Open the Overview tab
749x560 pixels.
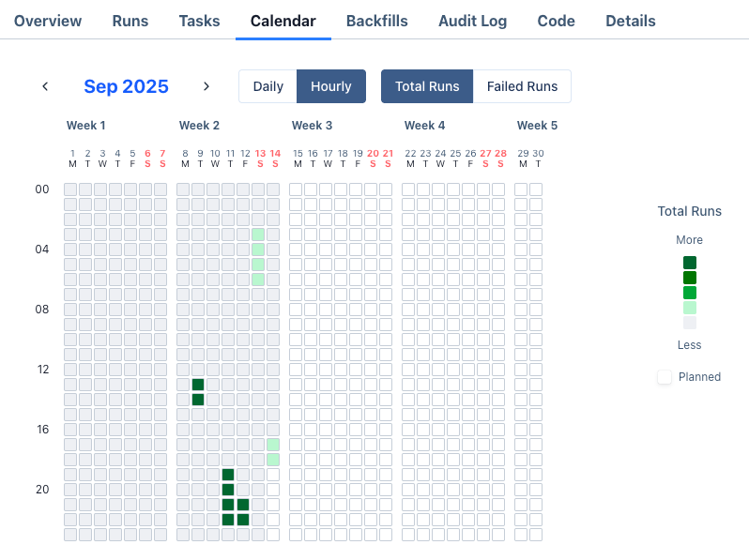[x=48, y=21]
